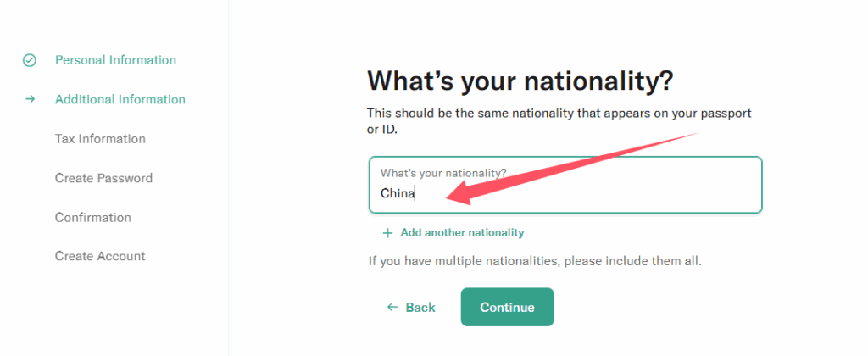Click the left arrow icon beside Back
Image resolution: width=868 pixels, height=356 pixels.
(392, 307)
